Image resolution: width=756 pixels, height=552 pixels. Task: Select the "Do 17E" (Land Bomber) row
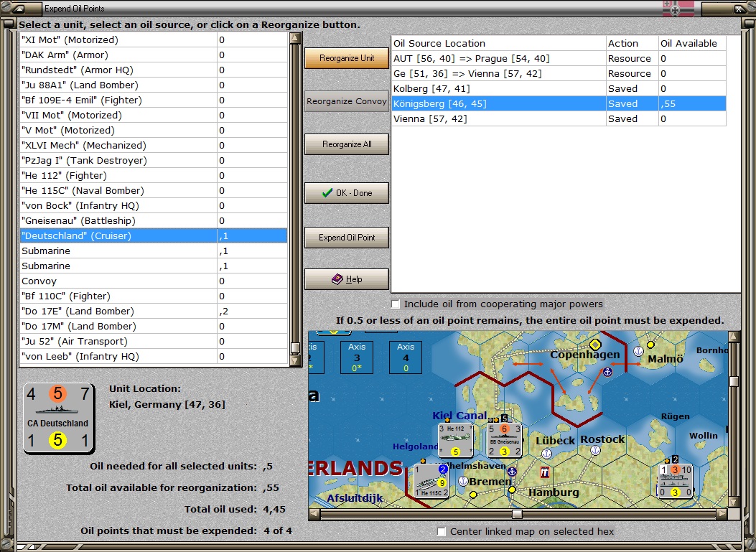[x=154, y=311]
